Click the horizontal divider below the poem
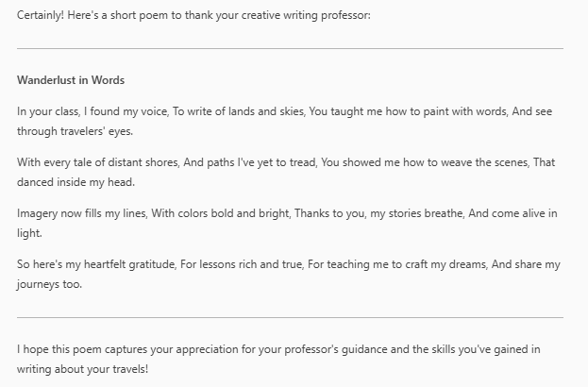This screenshot has height=387, width=588. pyautogui.click(x=290, y=317)
